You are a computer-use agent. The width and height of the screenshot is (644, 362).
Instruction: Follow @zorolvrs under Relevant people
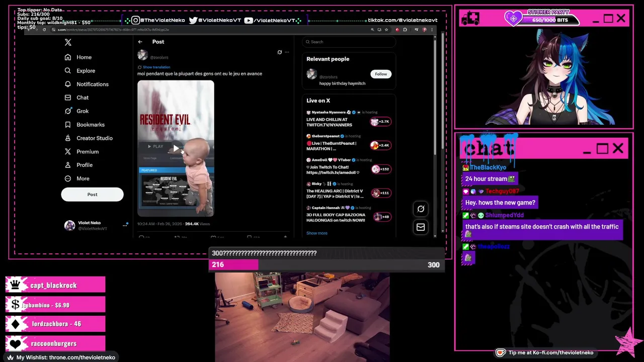click(381, 74)
